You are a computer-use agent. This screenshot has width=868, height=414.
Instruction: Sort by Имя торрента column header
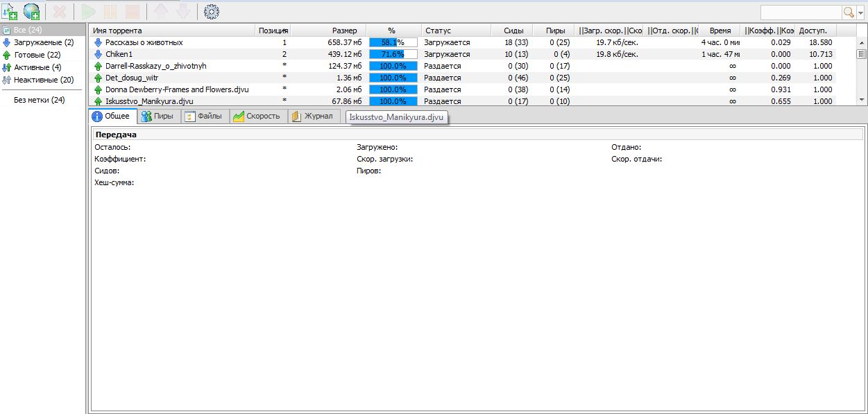[x=173, y=31]
